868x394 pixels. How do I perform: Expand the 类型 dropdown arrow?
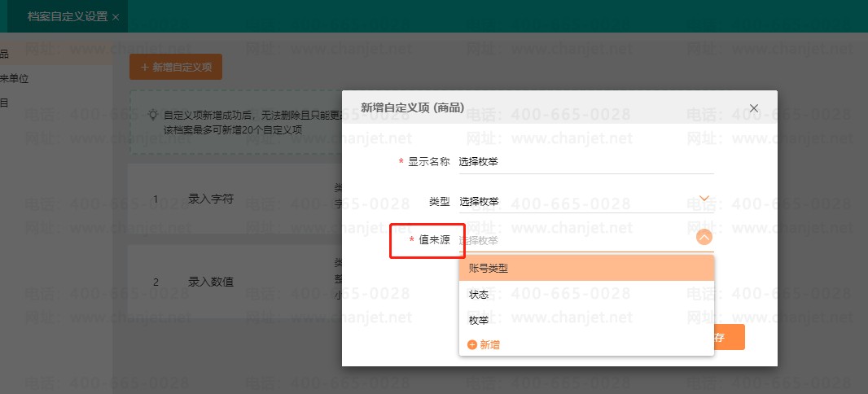pyautogui.click(x=704, y=199)
